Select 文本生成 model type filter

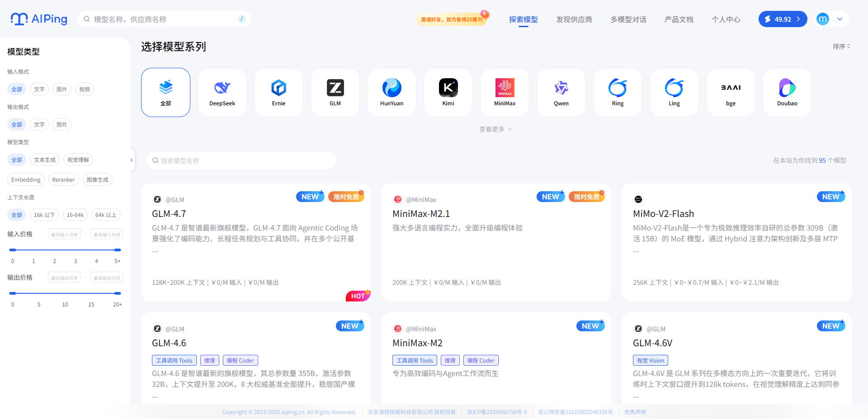45,160
